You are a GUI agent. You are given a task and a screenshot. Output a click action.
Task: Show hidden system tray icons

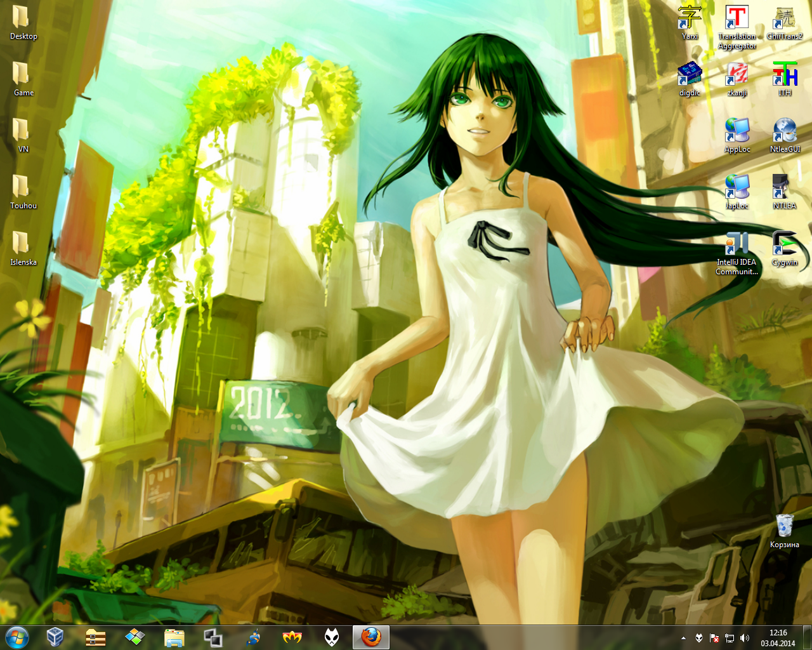(x=683, y=638)
